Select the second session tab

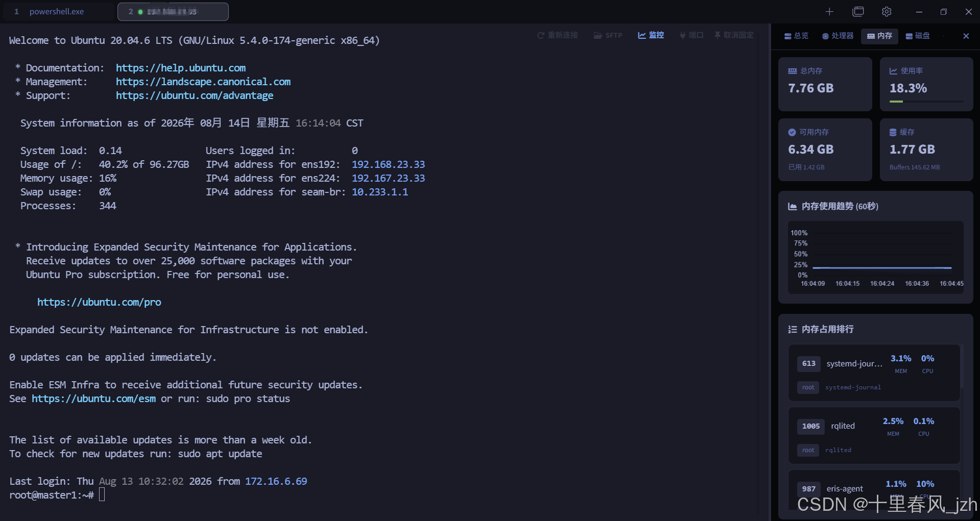(x=173, y=12)
